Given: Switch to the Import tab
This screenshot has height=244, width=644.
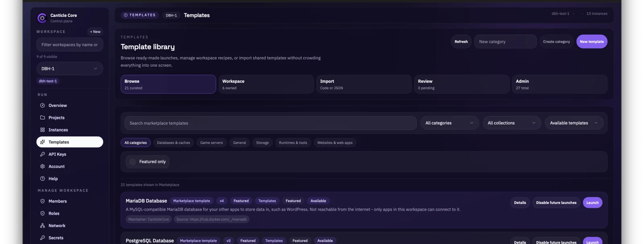Looking at the screenshot, I should (x=364, y=84).
